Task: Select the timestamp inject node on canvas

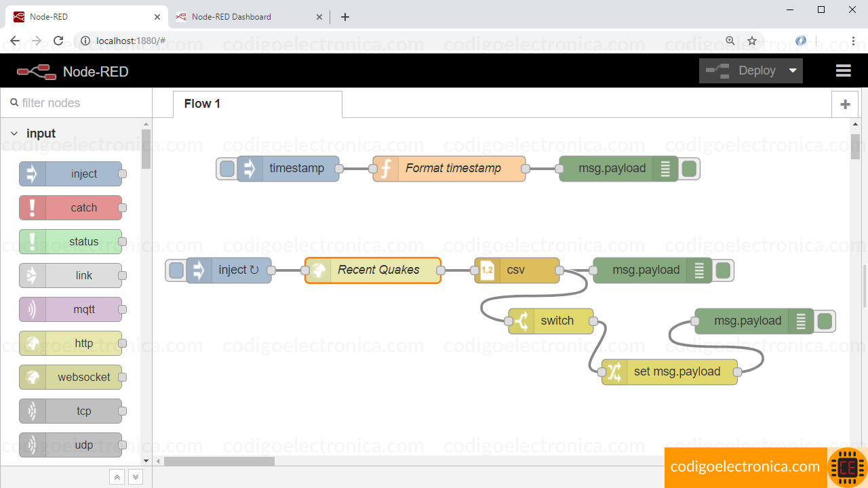Action: pyautogui.click(x=288, y=169)
